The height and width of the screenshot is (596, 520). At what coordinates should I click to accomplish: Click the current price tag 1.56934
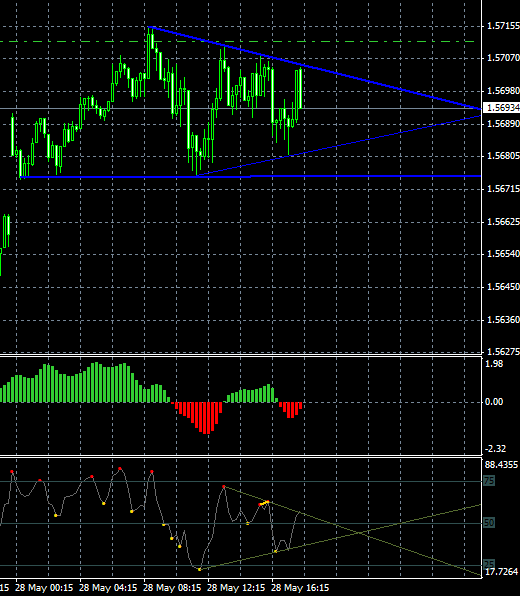[x=501, y=108]
